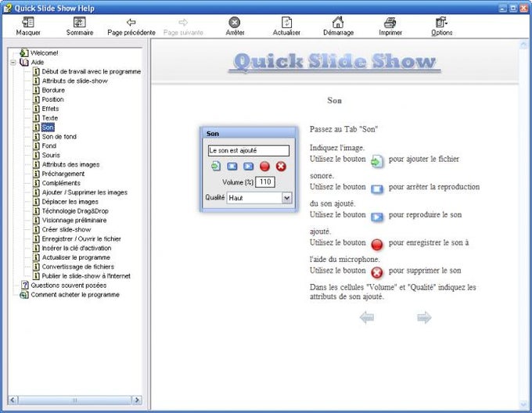532x413 pixels.
Task: Click the Volume (%) field showing 110
Action: [x=265, y=182]
